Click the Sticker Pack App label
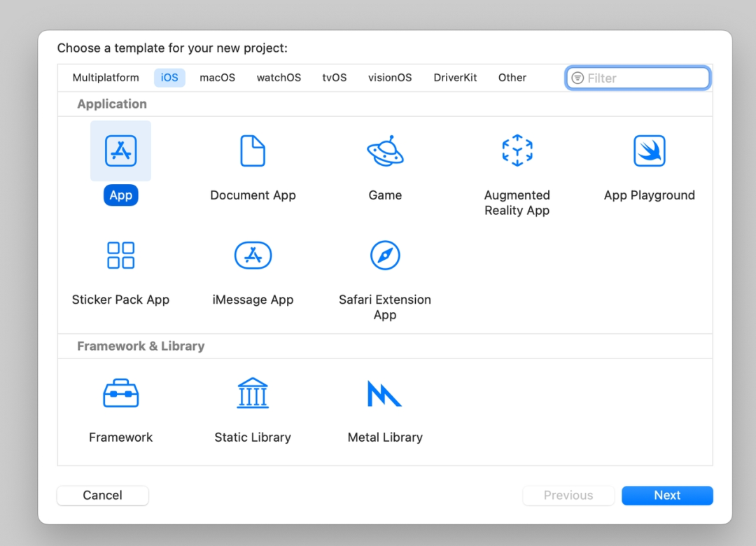The width and height of the screenshot is (756, 546). [120, 300]
